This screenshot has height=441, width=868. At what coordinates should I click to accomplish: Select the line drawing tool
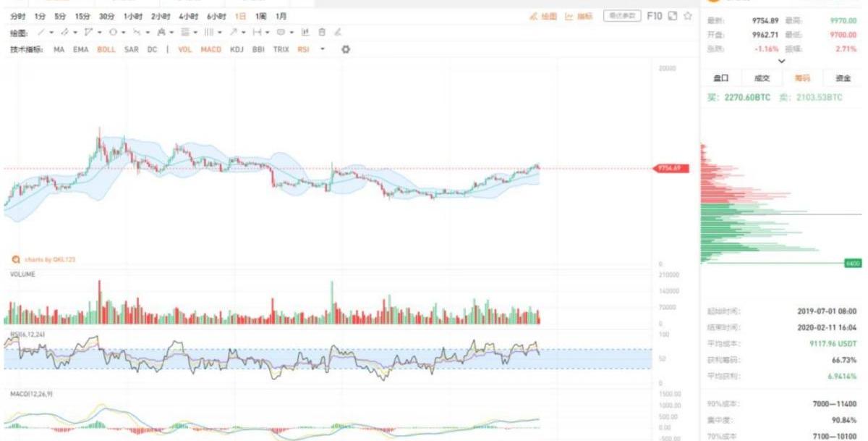(x=41, y=33)
